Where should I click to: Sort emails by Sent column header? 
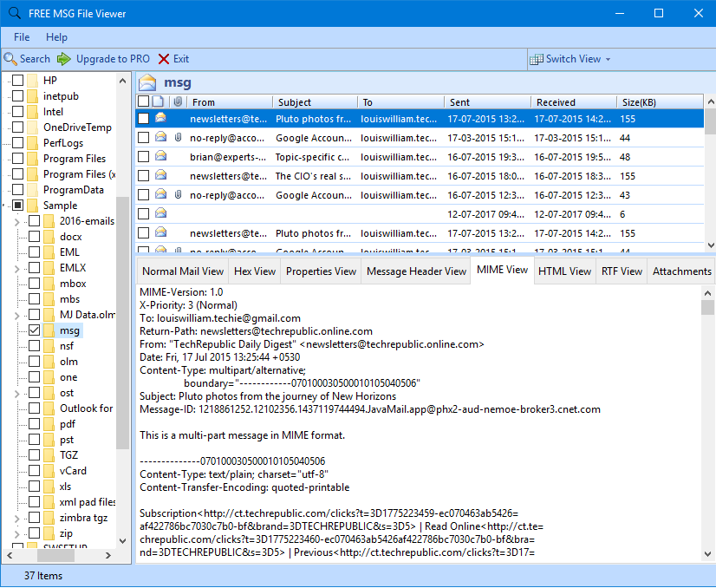pos(488,101)
